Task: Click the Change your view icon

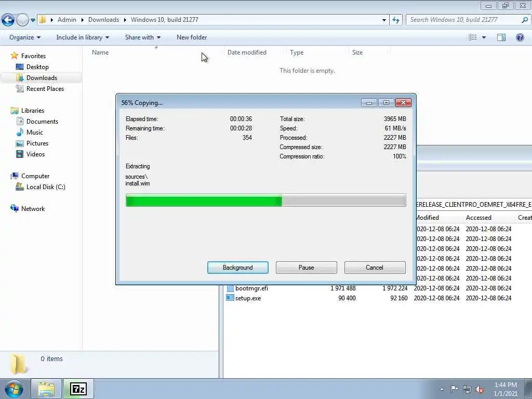Action: [473, 37]
